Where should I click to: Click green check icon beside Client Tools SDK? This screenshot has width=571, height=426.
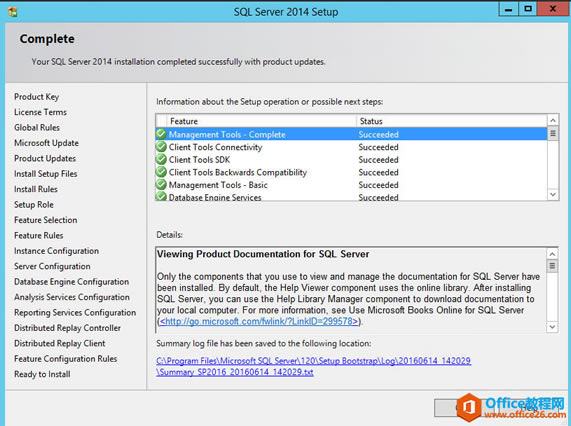point(161,159)
